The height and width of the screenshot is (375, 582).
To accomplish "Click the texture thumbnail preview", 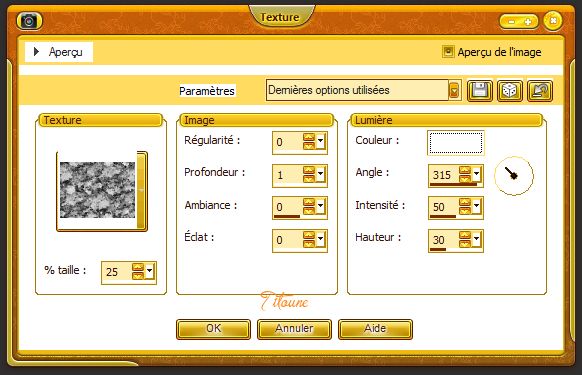I will tap(98, 190).
